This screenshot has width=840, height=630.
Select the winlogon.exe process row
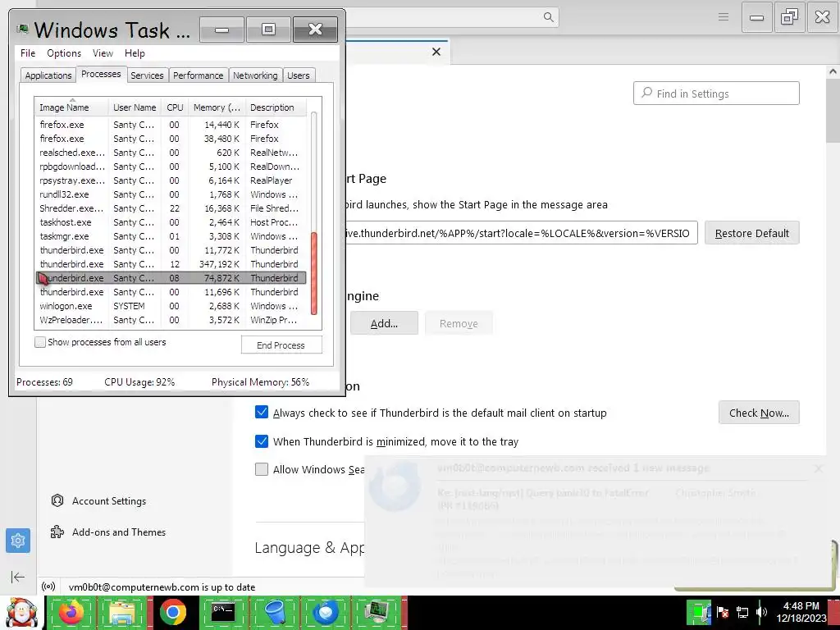coord(171,306)
